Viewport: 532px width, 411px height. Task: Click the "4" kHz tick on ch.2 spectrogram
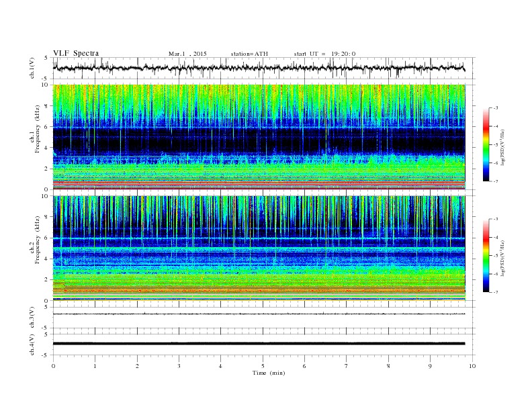pos(47,259)
